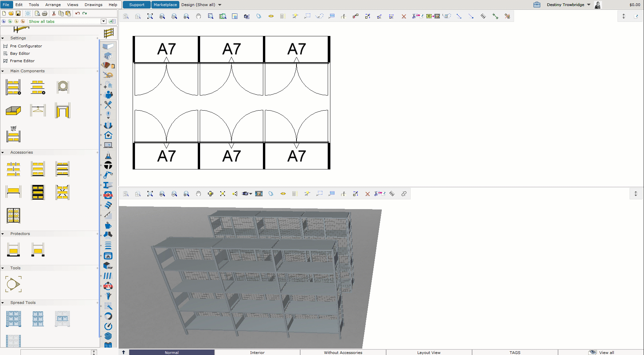Open the Drawings menu in the menu bar

pos(93,4)
